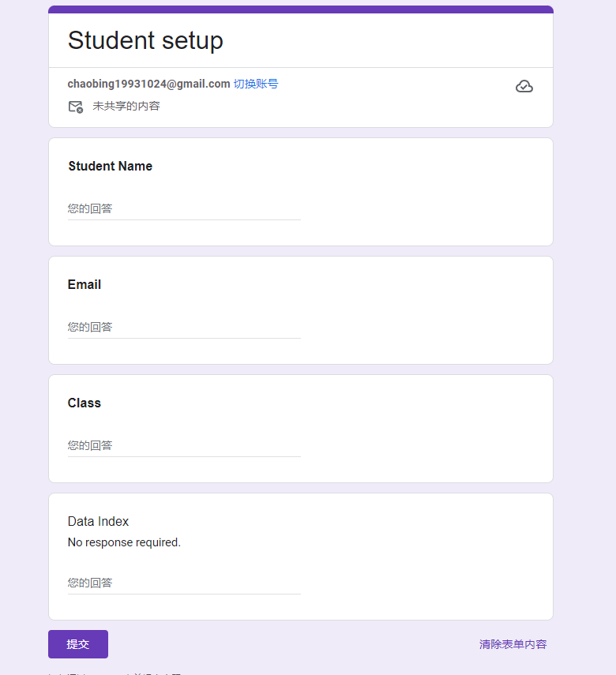This screenshot has width=616, height=675.
Task: Click the Student Name question label
Action: click(x=110, y=167)
